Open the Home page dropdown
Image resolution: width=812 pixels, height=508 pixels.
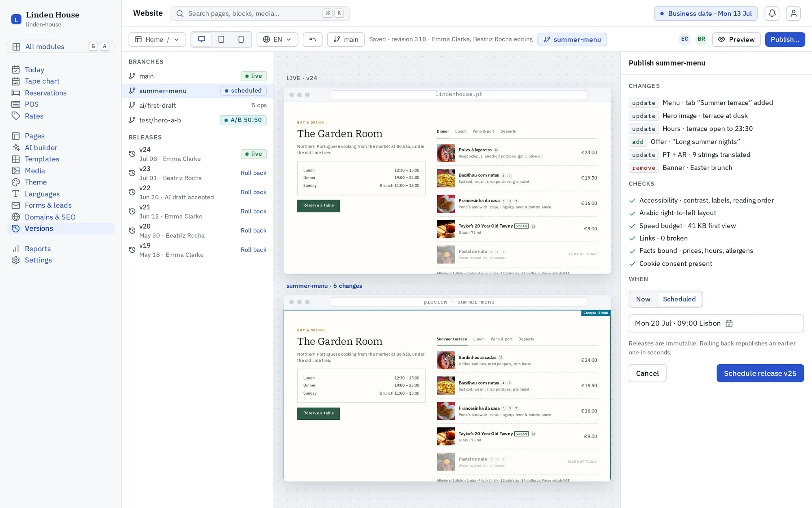(x=157, y=39)
